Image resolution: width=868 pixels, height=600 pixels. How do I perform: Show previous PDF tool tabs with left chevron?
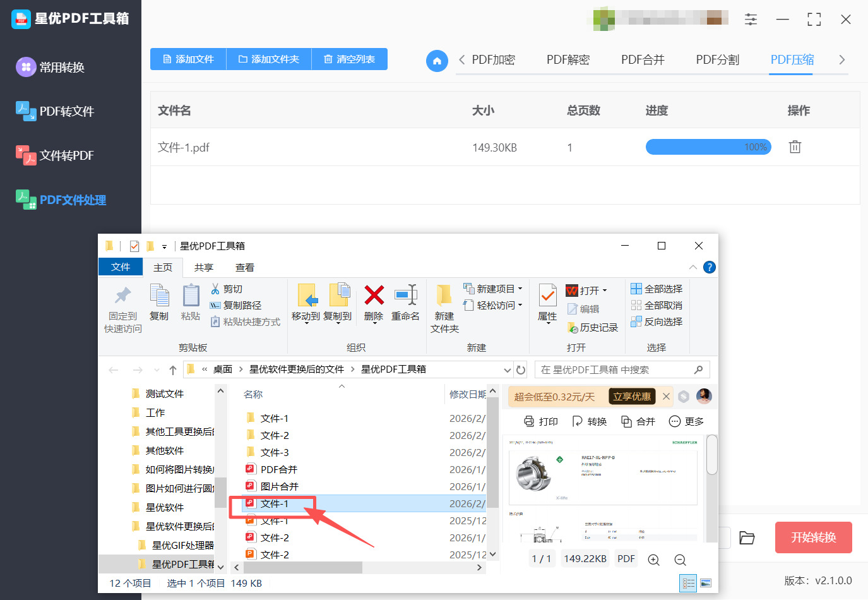click(x=461, y=60)
